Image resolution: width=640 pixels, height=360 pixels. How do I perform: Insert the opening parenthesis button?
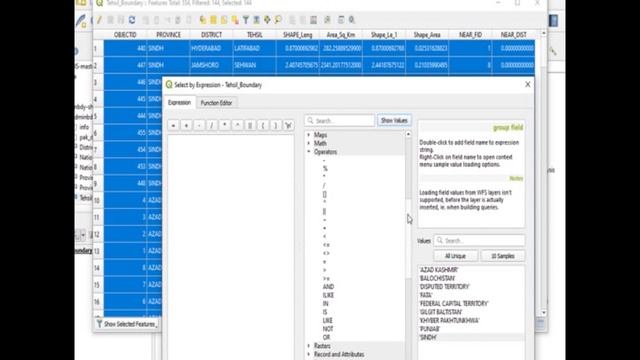tap(262, 125)
